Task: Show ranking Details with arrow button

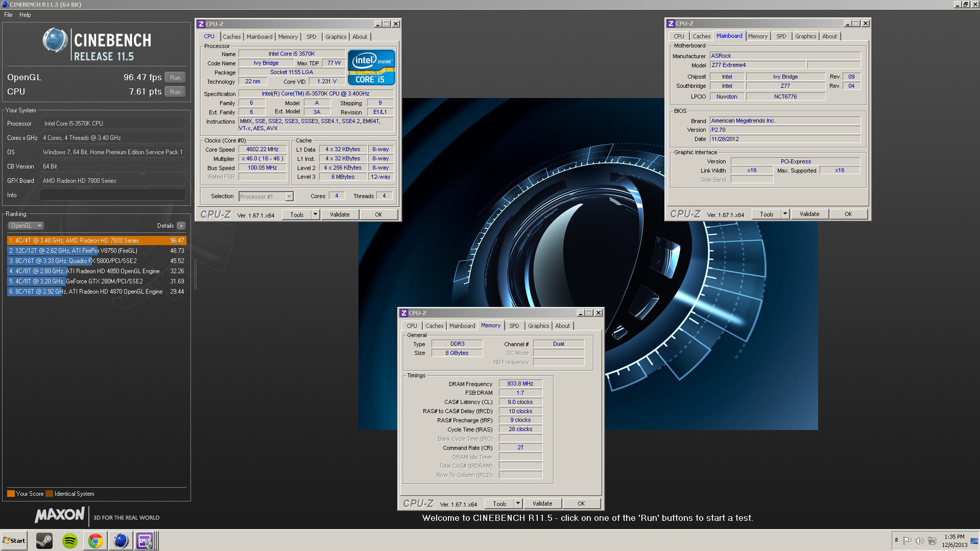Action: 181,226
